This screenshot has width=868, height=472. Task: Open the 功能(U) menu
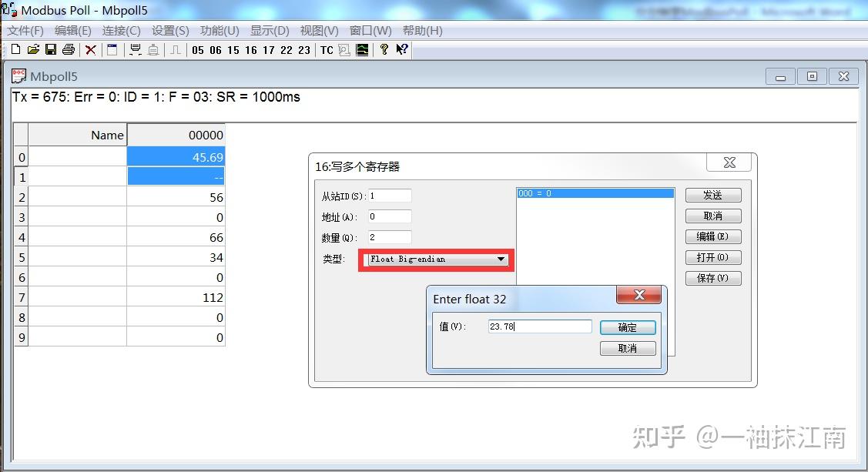[x=219, y=31]
